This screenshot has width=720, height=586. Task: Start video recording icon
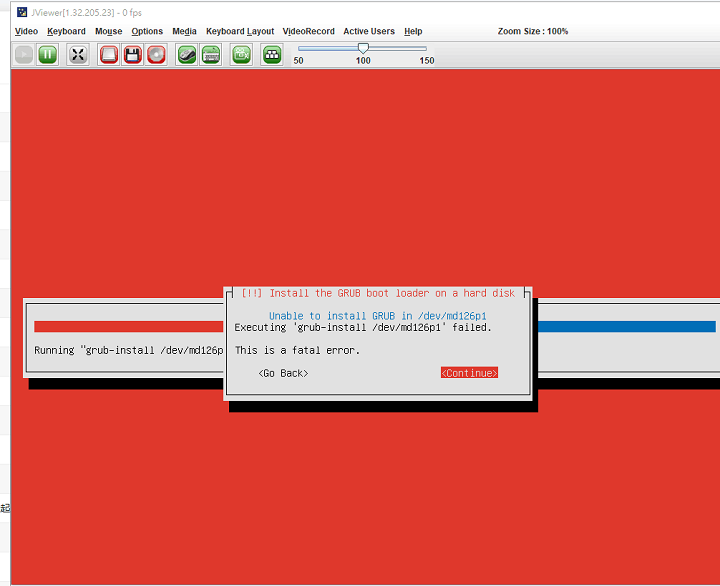(242, 55)
